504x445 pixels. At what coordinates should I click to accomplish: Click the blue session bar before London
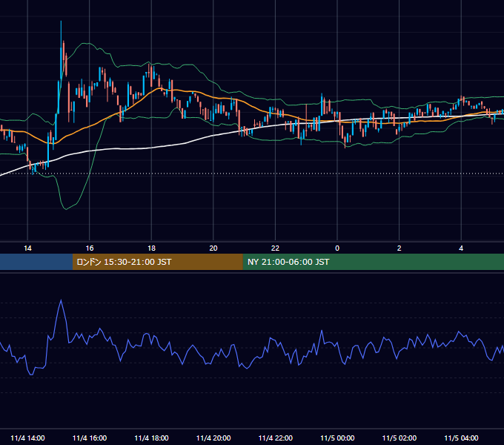(x=36, y=262)
